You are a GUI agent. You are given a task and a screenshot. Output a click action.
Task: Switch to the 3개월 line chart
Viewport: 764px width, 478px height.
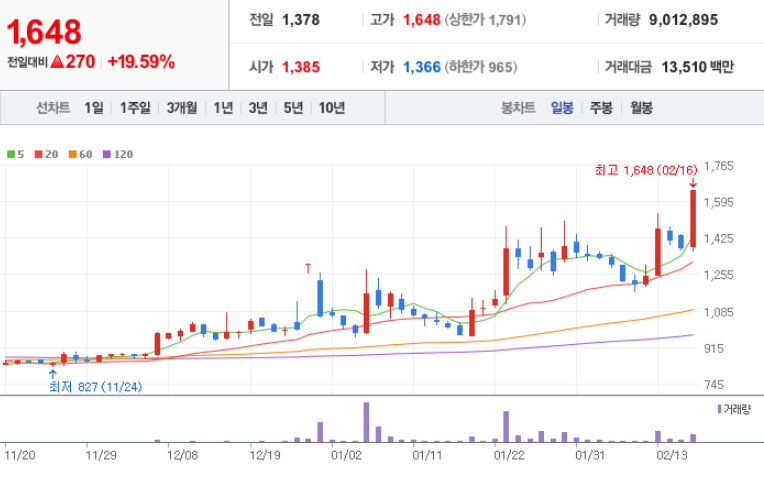coord(182,108)
